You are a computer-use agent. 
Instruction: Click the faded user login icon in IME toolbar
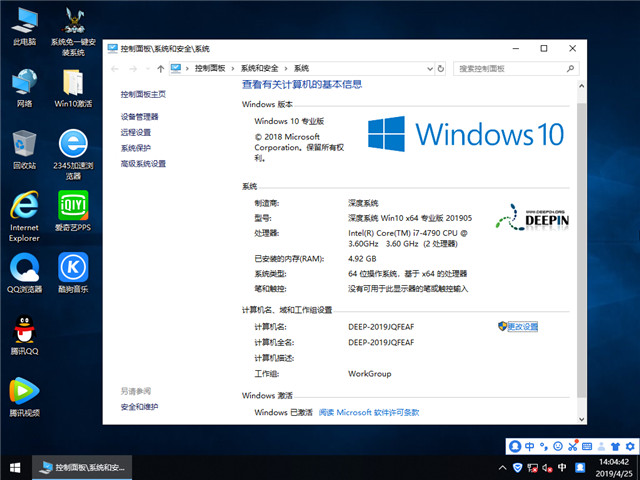pyautogui.click(x=601, y=446)
